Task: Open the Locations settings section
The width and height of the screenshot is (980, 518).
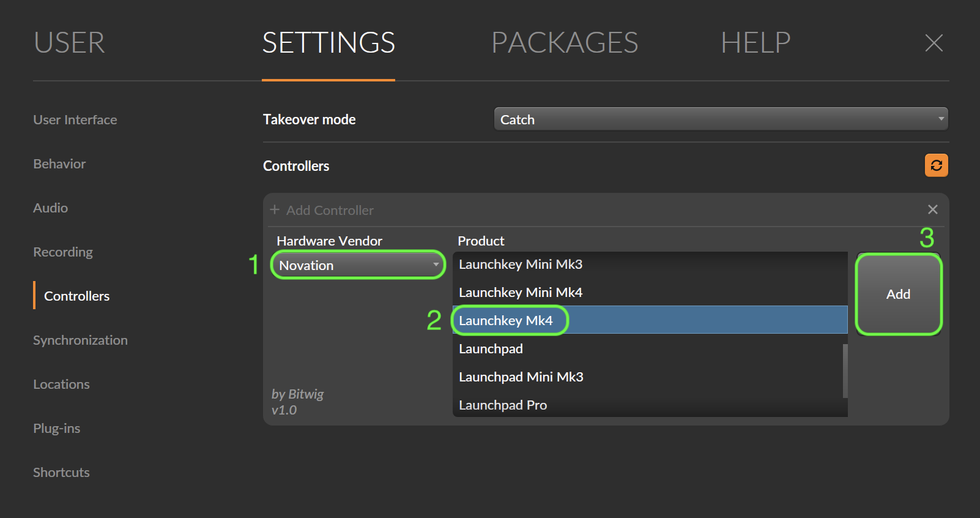Action: 61,385
